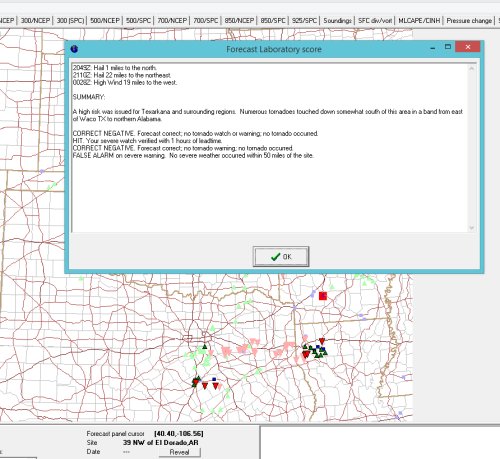The height and width of the screenshot is (459, 500).
Task: Click the Forecast Laboratory dialog app icon
Action: [x=74, y=49]
